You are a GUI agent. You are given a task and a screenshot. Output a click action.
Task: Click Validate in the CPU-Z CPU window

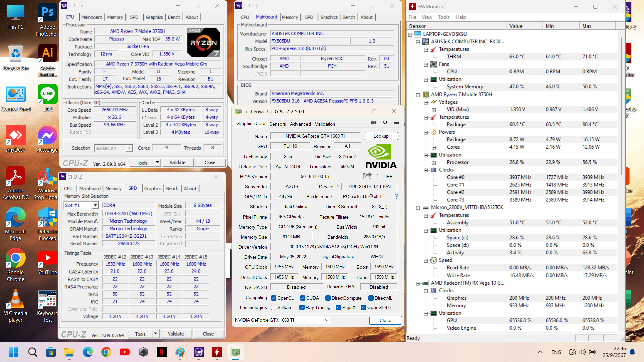(x=177, y=162)
